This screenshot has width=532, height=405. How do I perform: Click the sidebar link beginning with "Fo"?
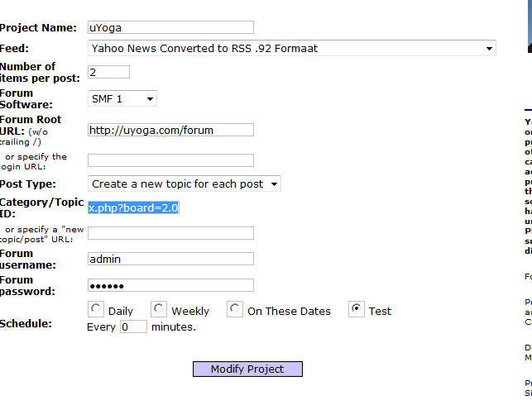(528, 277)
